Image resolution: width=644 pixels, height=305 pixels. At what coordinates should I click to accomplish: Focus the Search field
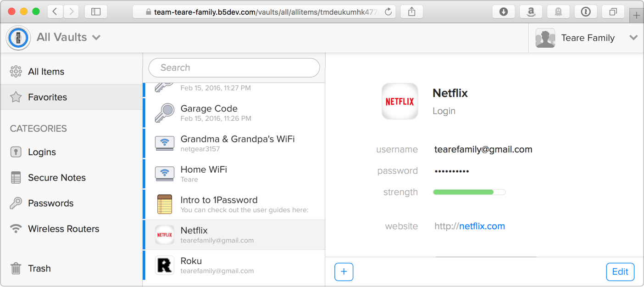pos(234,68)
